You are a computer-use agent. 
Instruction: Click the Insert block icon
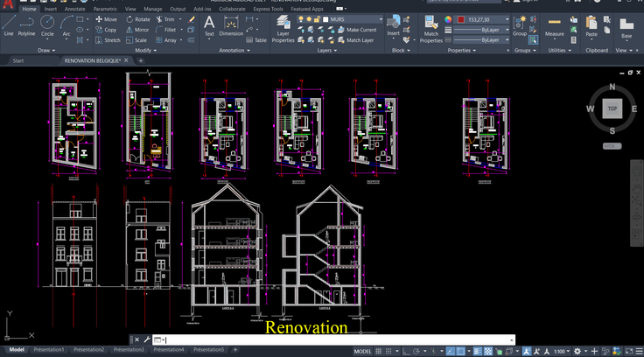pos(394,24)
